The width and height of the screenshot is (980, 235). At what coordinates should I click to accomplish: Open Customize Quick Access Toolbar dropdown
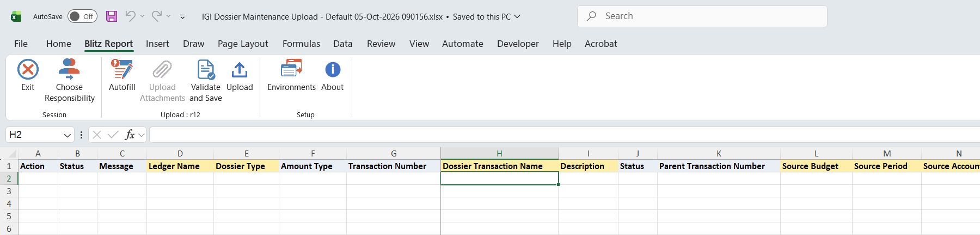point(182,17)
